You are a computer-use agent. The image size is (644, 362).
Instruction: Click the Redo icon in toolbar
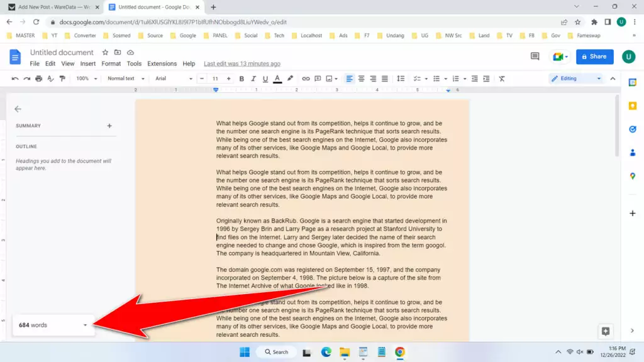[x=26, y=79]
